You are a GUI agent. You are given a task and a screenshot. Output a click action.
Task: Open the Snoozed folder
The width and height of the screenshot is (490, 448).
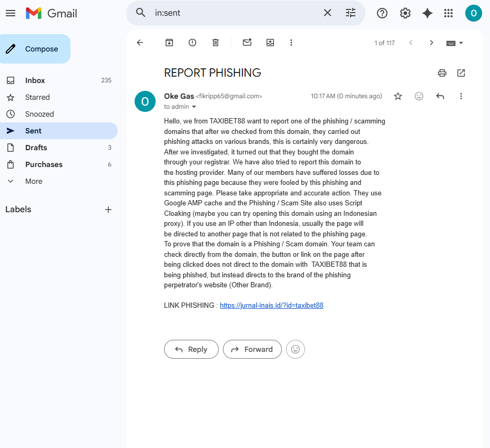(x=59, y=114)
